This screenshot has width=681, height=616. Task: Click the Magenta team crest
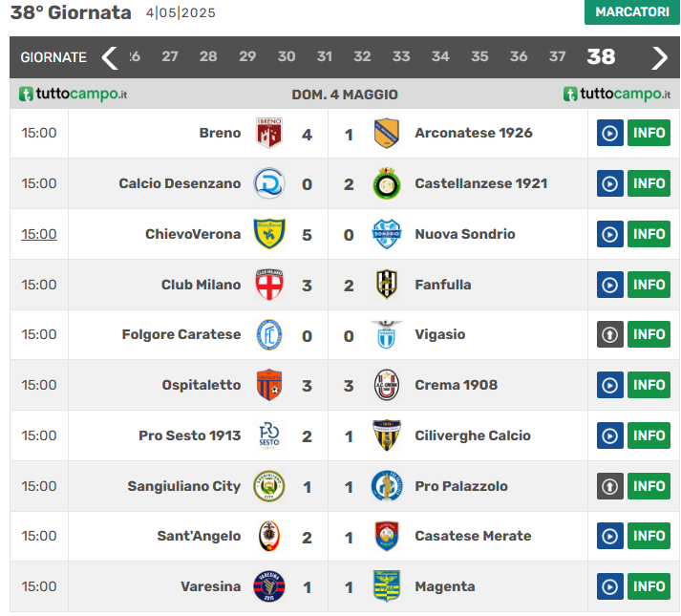pyautogui.click(x=386, y=586)
